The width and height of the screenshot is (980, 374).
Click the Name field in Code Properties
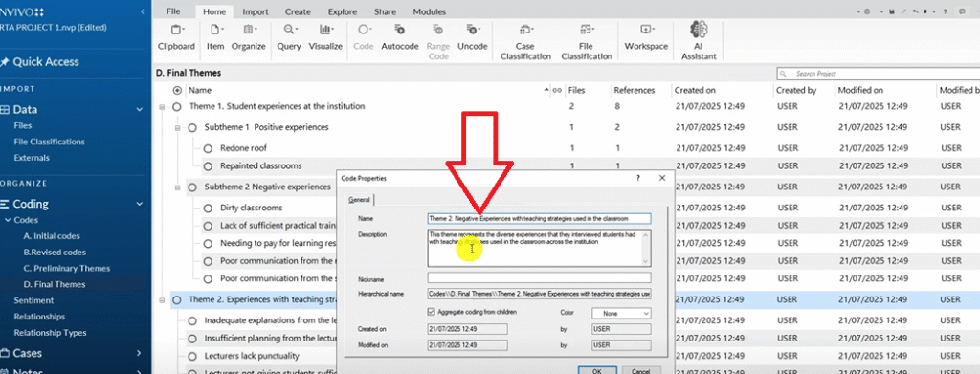(x=539, y=218)
